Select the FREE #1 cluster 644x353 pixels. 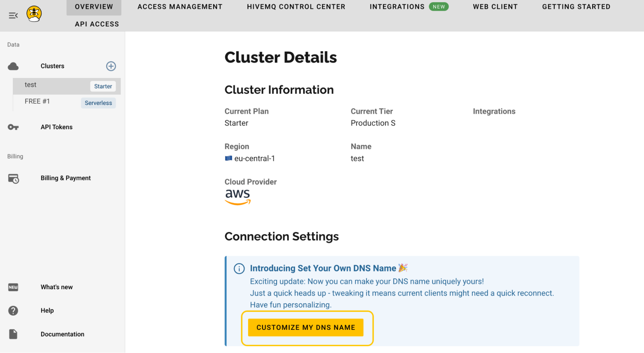tap(67, 103)
